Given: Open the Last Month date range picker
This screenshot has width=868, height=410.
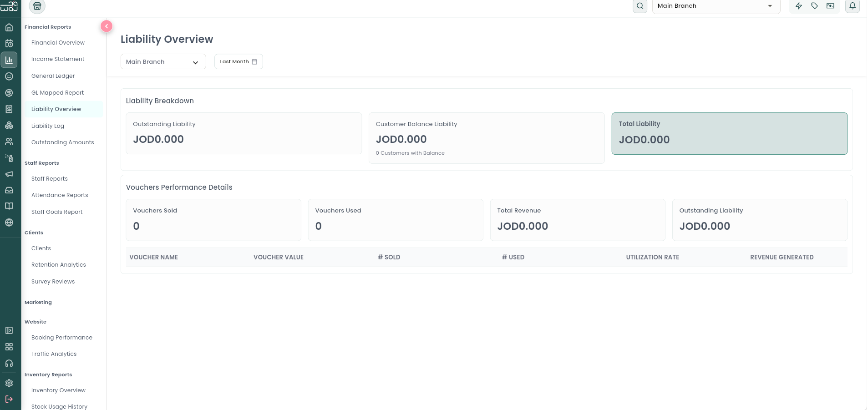Looking at the screenshot, I should (239, 61).
